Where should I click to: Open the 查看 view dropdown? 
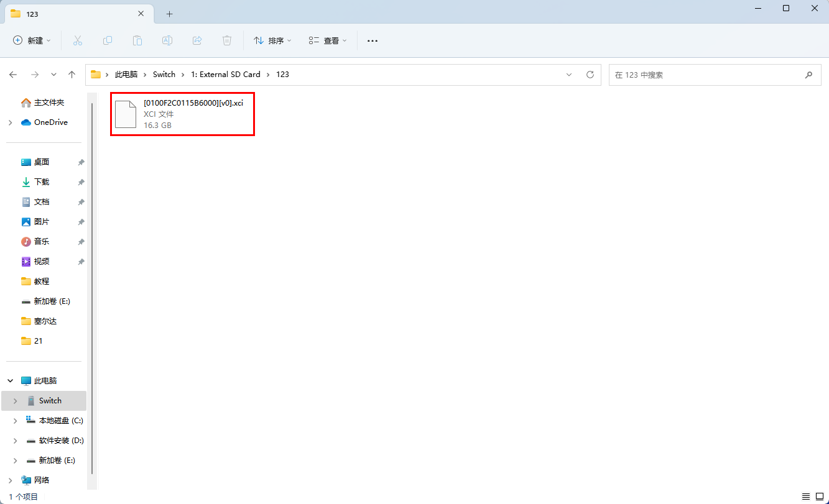[328, 40]
